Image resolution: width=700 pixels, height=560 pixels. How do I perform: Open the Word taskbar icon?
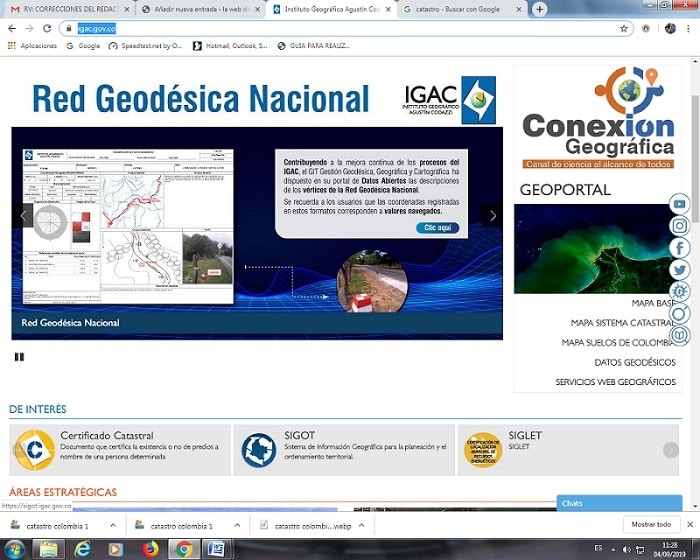tap(217, 549)
